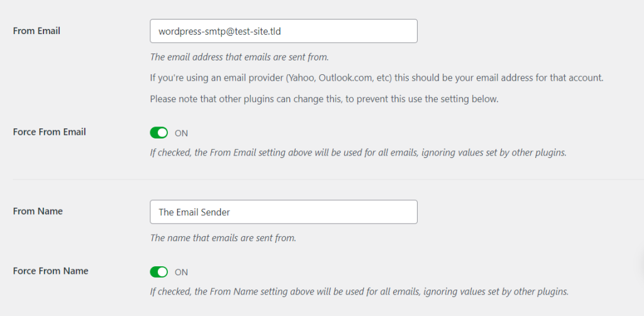The image size is (644, 316).
Task: Click the 'Please note that other plugins' hint
Action: coord(324,99)
